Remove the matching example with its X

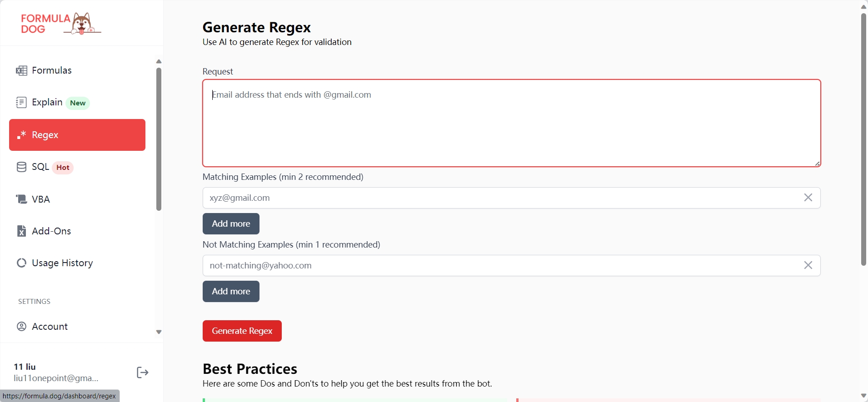point(808,198)
